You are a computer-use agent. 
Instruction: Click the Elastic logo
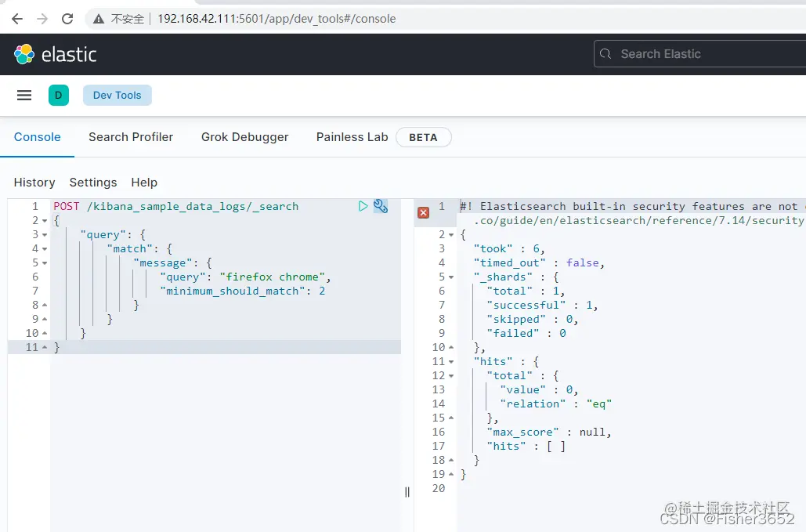point(55,55)
